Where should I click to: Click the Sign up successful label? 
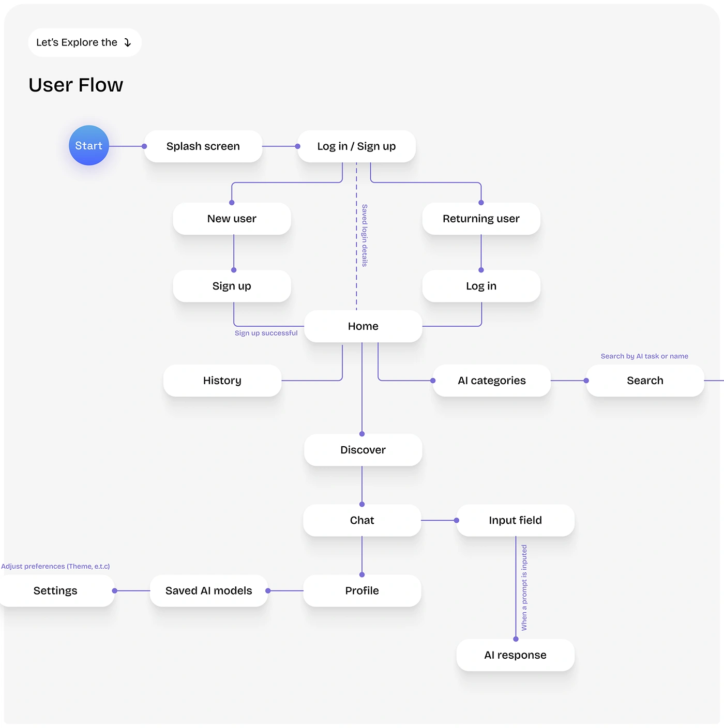click(x=266, y=333)
